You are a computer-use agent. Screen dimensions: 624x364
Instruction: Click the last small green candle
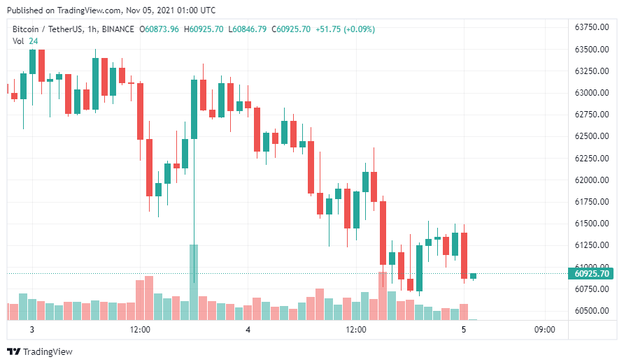click(x=473, y=276)
